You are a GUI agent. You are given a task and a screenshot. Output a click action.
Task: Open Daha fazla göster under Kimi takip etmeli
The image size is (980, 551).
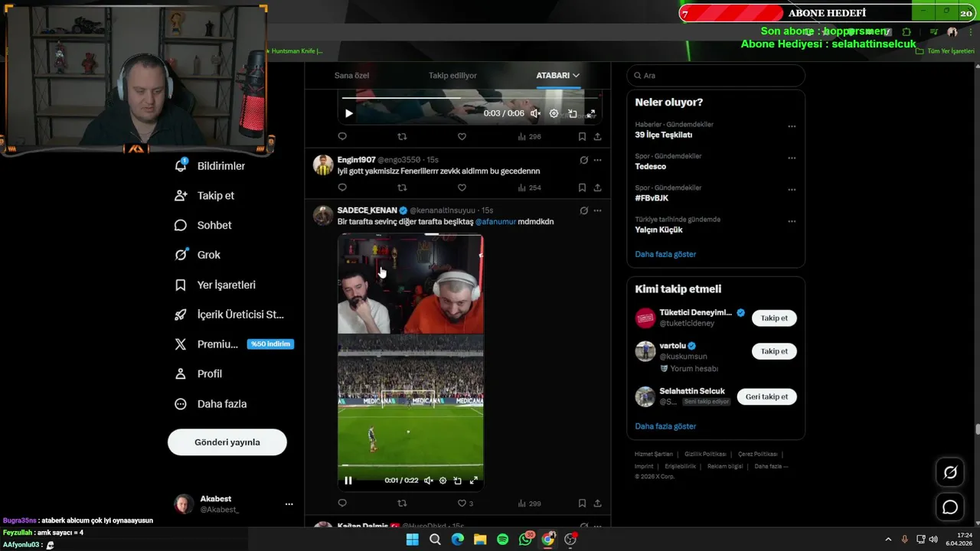click(x=665, y=426)
